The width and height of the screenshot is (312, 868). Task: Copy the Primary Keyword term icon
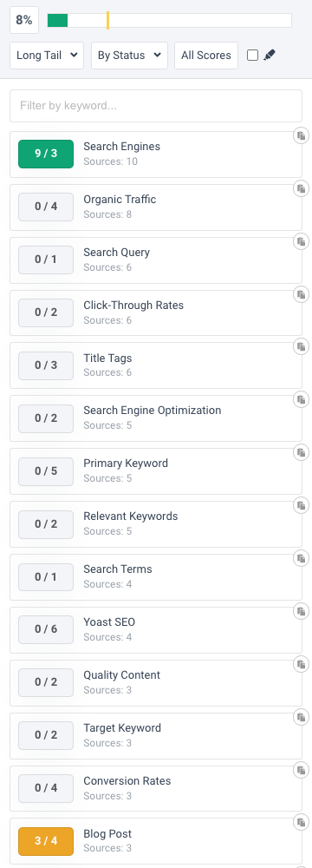point(301,453)
